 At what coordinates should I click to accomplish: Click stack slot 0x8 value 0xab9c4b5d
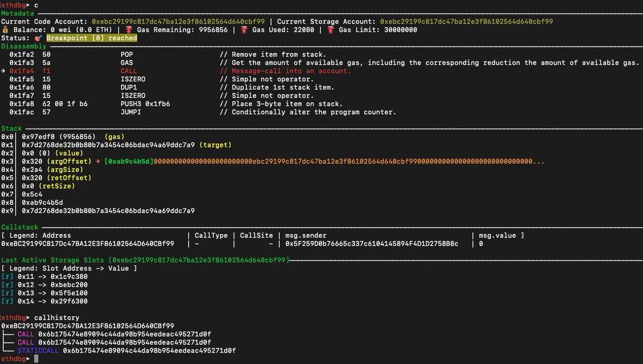tap(42, 202)
